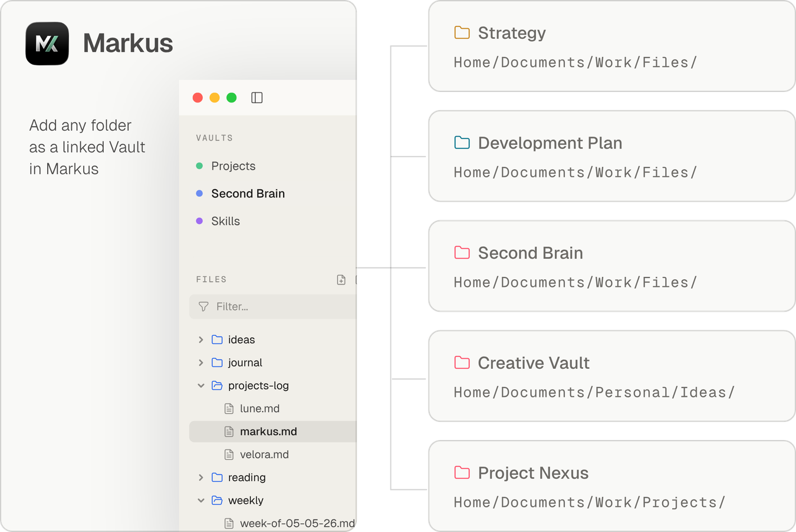Click the projects-log folder name
Image resolution: width=796 pixels, height=532 pixels.
coord(258,385)
